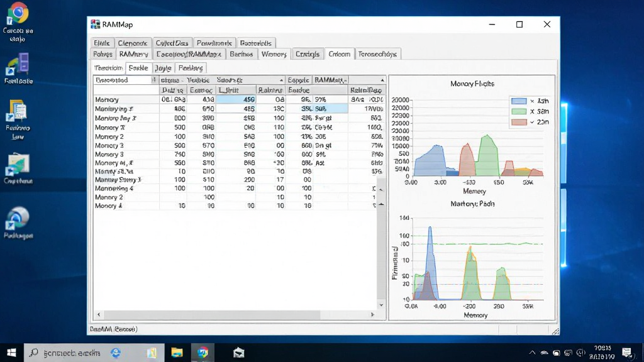This screenshot has height=362, width=644.
Task: Open the yellow notes icon in taskbar
Action: pos(152,353)
